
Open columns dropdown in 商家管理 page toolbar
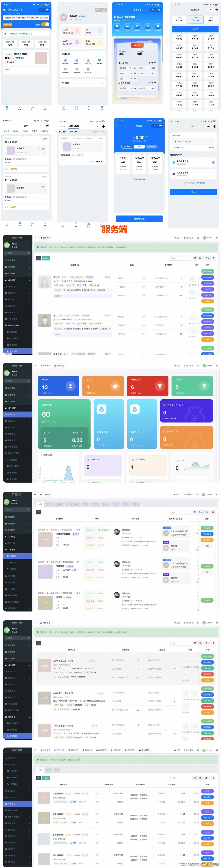pyautogui.click(x=201, y=643)
